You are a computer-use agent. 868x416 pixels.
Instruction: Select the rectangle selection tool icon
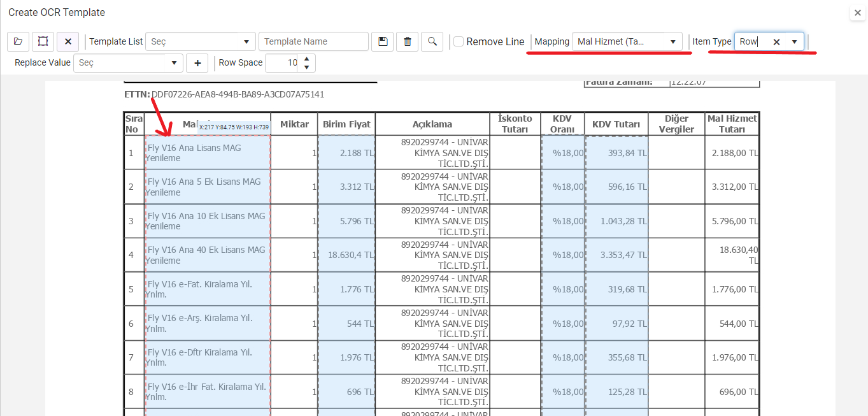[x=43, y=41]
